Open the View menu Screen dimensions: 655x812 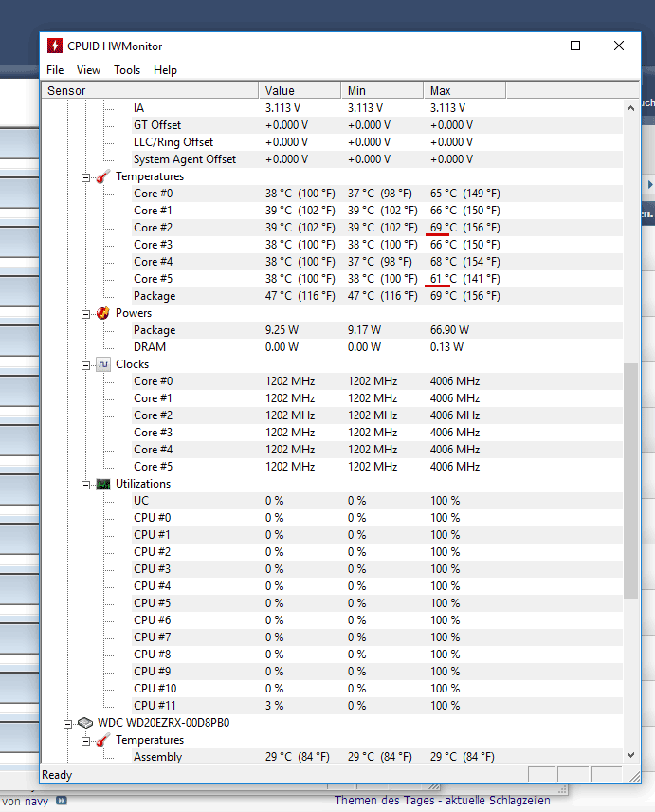(88, 70)
